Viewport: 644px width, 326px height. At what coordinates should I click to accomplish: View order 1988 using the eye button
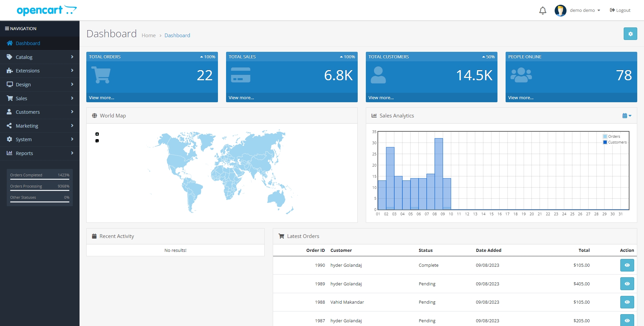pyautogui.click(x=627, y=302)
